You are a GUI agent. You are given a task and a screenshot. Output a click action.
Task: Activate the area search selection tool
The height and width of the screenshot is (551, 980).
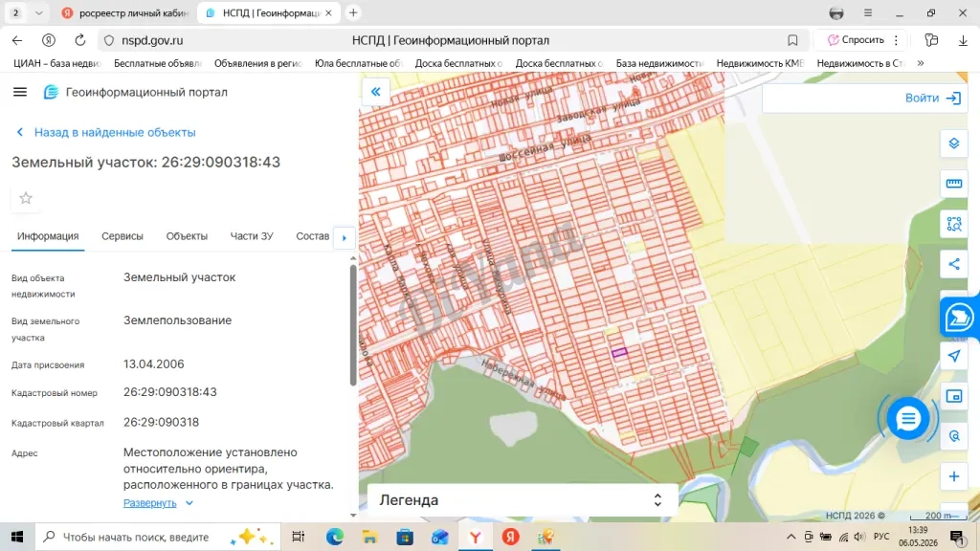[954, 224]
